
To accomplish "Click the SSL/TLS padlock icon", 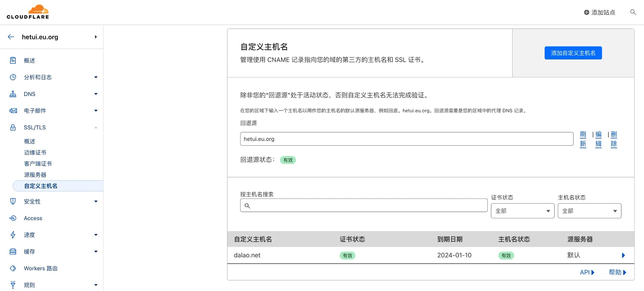I will [x=13, y=128].
